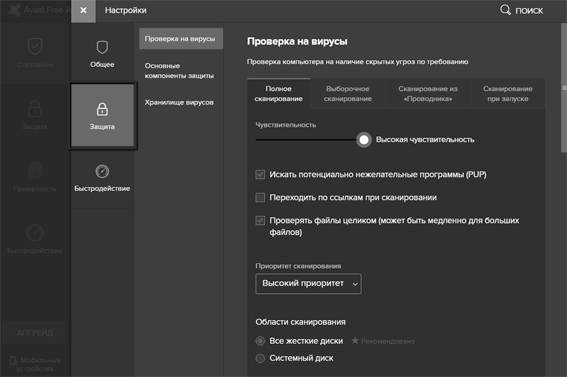Toggle the PUP search checkbox

(x=260, y=175)
